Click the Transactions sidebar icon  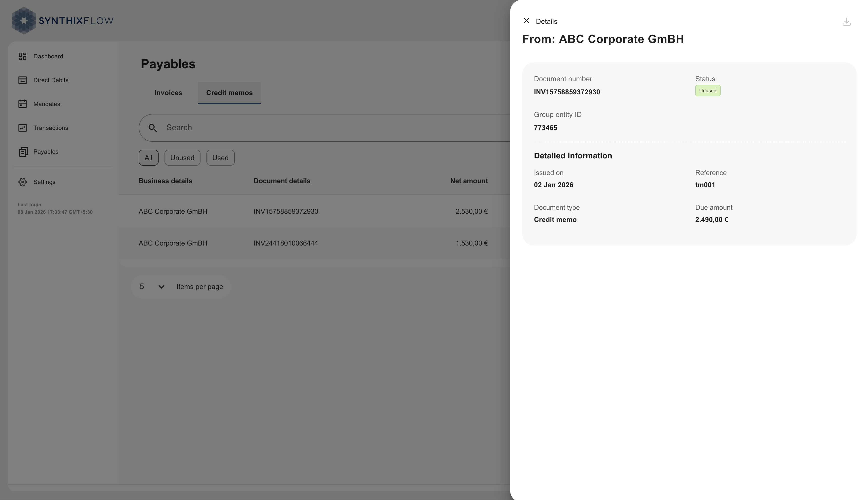coord(23,128)
